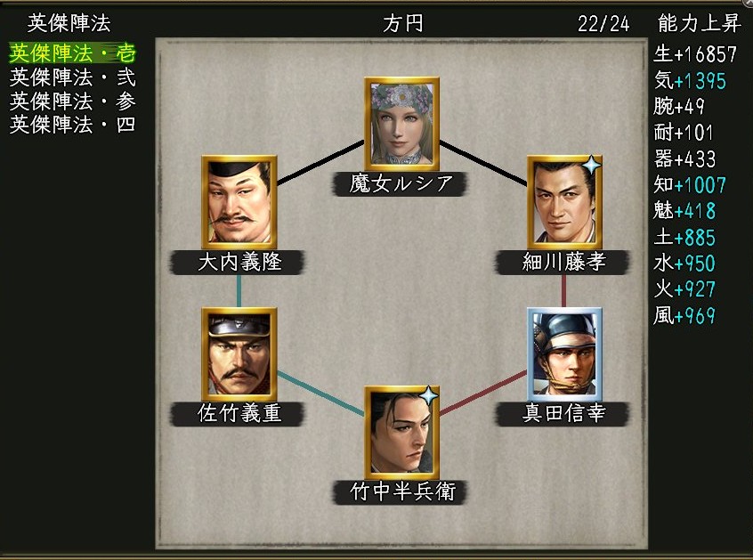This screenshot has height=560, width=753.
Task: Click the 真田信幸 name plate
Action: click(563, 413)
